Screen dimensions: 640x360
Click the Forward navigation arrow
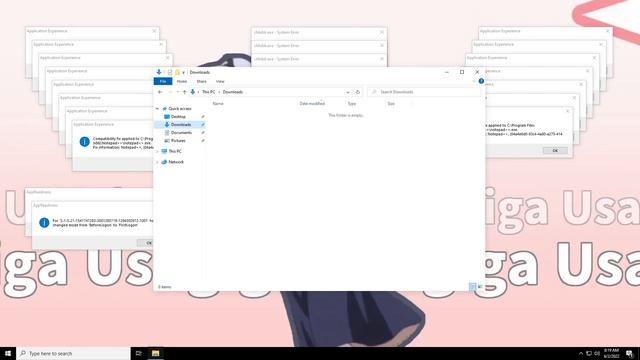point(170,92)
